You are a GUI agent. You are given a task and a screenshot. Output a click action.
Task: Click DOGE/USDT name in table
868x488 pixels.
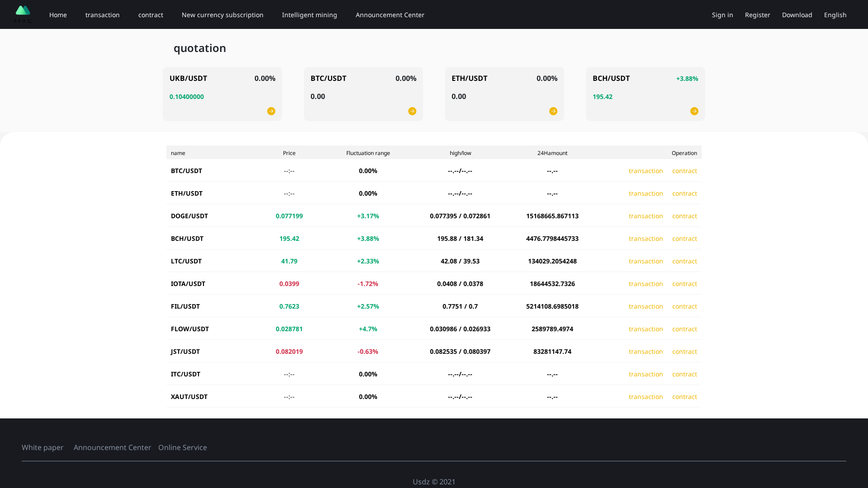click(x=189, y=216)
